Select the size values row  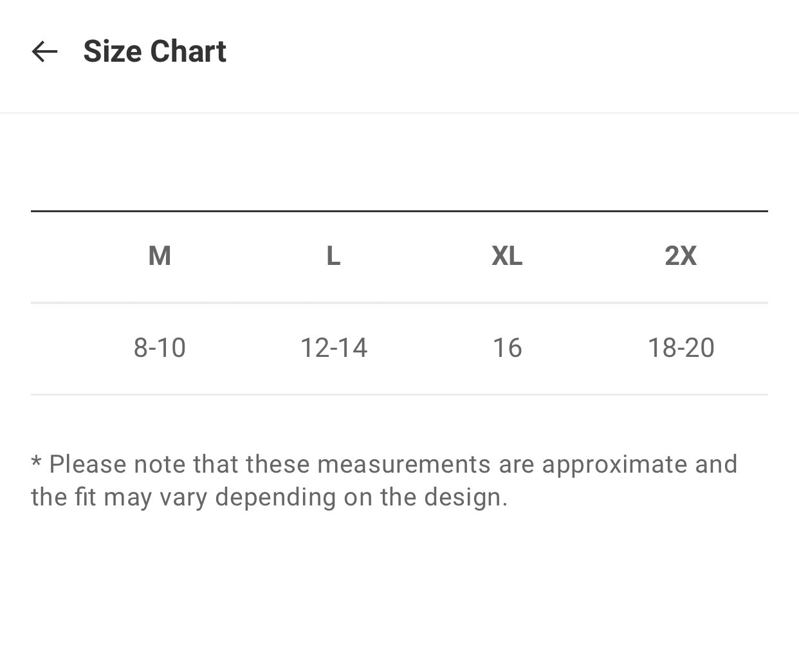399,347
